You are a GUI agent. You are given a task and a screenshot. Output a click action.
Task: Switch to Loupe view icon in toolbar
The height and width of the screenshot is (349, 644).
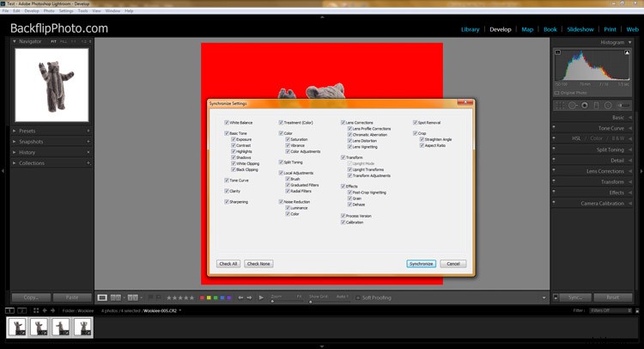[103, 297]
